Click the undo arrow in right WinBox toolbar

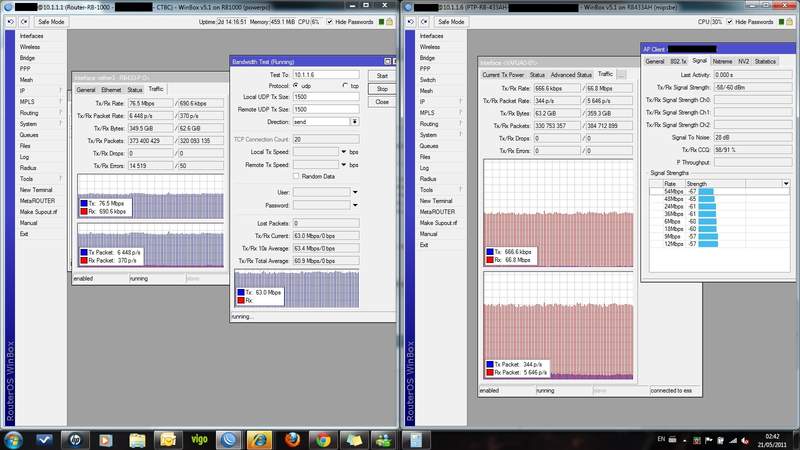click(411, 22)
